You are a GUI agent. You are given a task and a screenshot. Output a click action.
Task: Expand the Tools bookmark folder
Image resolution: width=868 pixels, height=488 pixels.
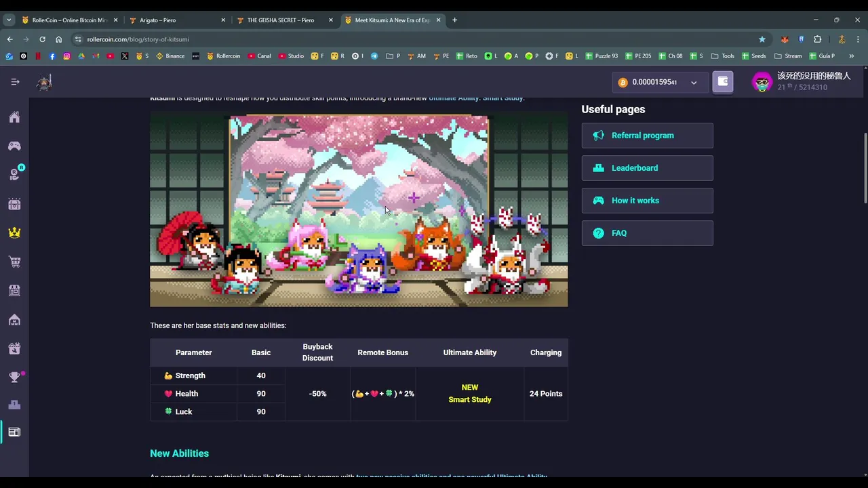coord(723,56)
